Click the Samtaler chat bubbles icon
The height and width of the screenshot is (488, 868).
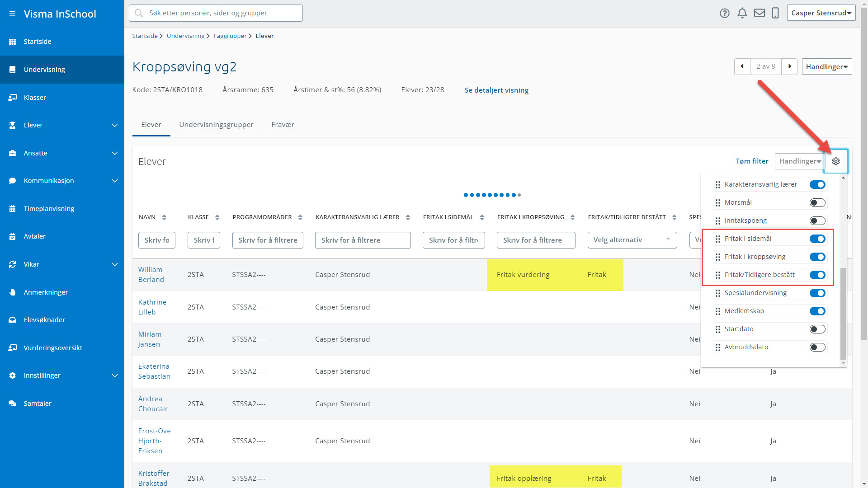[x=12, y=404]
